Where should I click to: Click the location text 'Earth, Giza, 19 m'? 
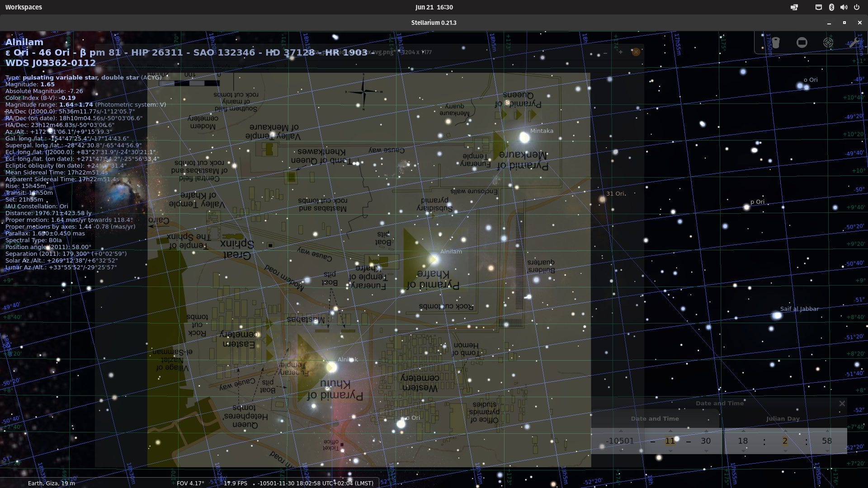click(x=52, y=483)
